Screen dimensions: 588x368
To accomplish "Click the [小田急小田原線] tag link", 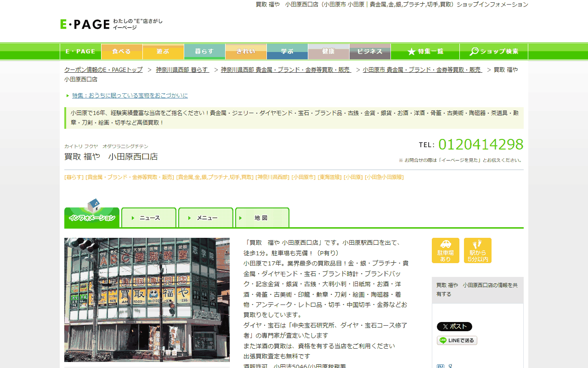I will pos(384,177).
